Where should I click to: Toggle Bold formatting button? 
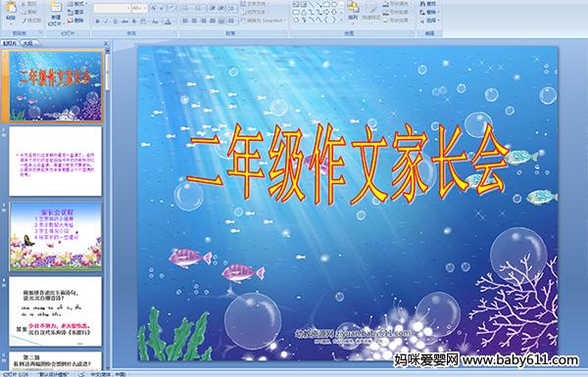click(97, 22)
